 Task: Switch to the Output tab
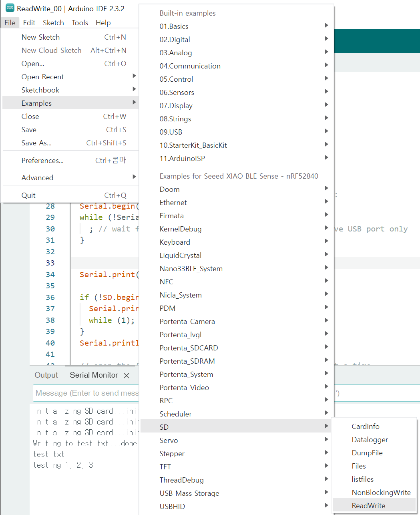coord(46,375)
